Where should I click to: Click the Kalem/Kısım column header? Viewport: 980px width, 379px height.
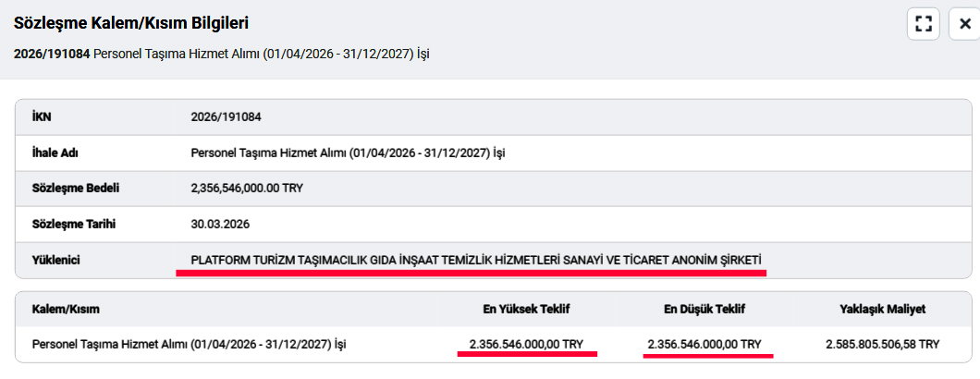(65, 309)
